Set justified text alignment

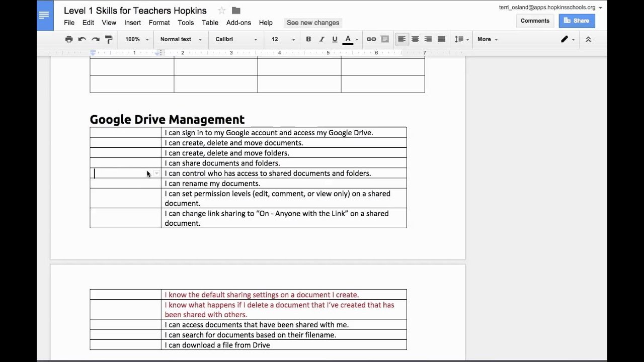pyautogui.click(x=441, y=39)
